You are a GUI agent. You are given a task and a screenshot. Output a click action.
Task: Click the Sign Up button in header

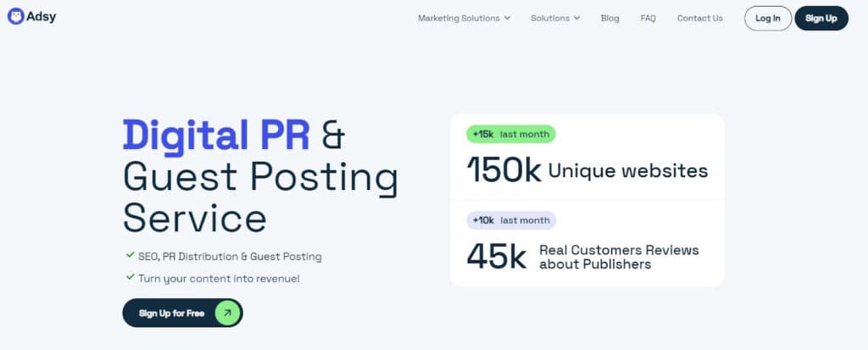(x=821, y=18)
